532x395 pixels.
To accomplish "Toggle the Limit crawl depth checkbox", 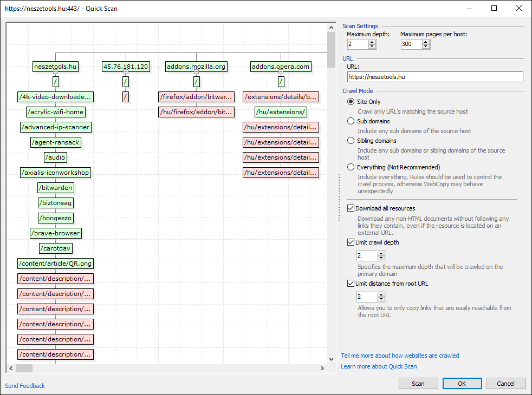I will tap(351, 242).
